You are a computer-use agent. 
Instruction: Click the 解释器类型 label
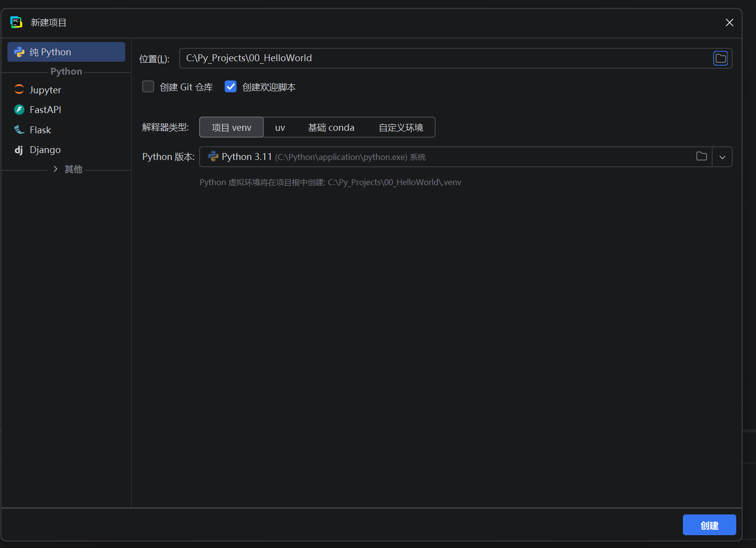(165, 127)
